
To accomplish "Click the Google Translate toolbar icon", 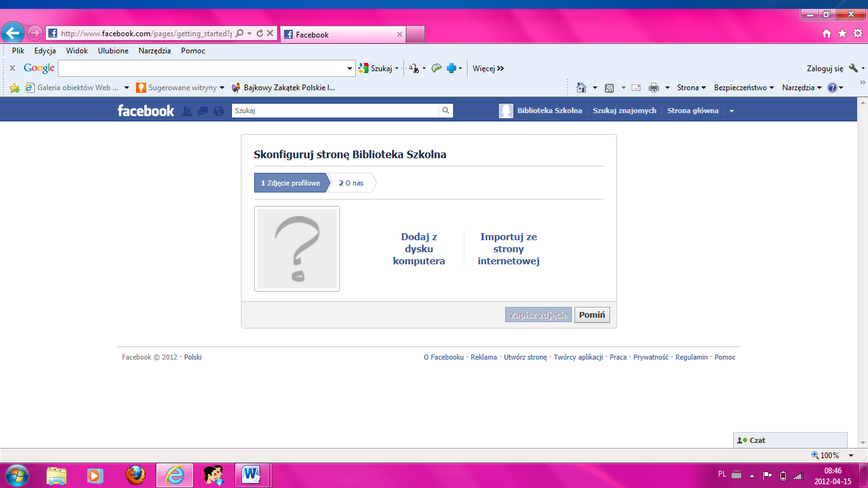I will tap(414, 68).
